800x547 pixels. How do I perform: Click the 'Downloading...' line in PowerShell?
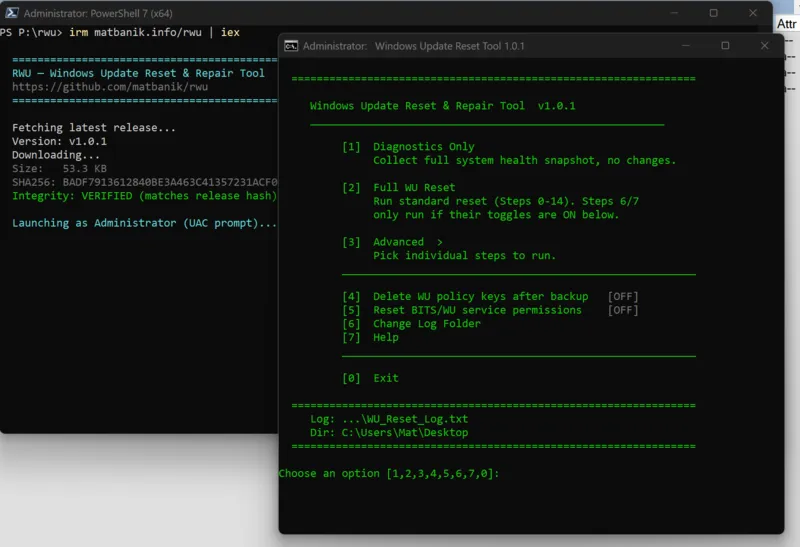coord(56,155)
